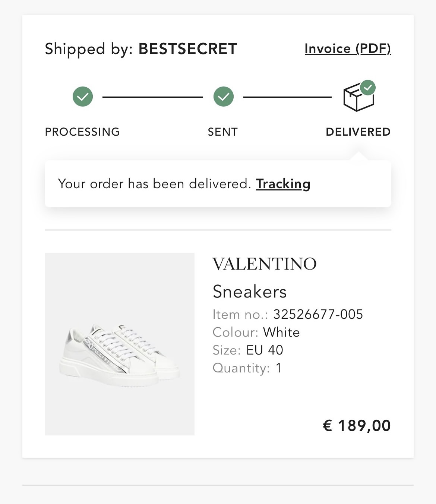This screenshot has width=436, height=504.
Task: Click the small checkmark badge on package
Action: tap(368, 88)
